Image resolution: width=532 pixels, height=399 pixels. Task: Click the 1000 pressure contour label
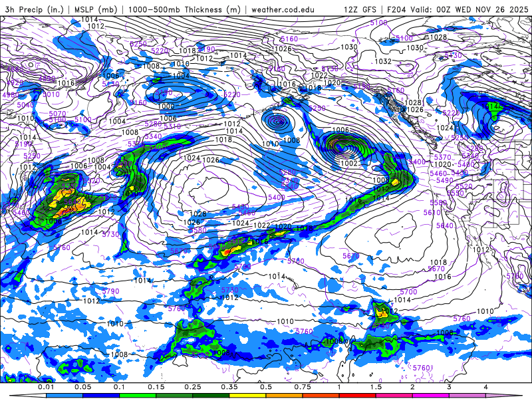[166, 106]
